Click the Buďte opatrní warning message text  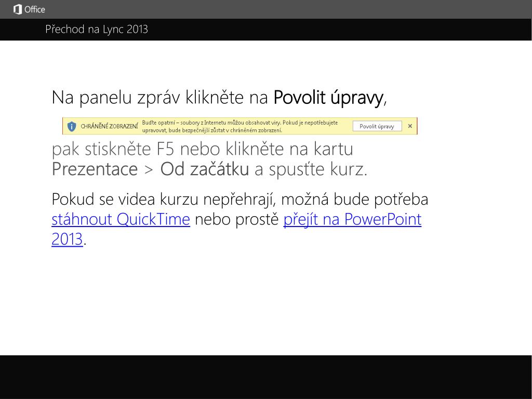[x=240, y=126]
